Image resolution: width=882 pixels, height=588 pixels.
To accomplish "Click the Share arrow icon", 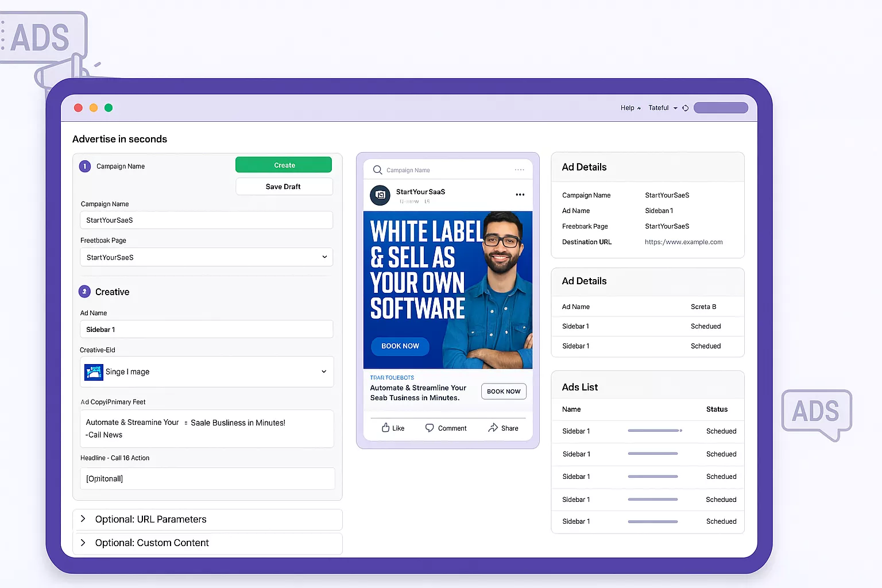I will pos(493,428).
